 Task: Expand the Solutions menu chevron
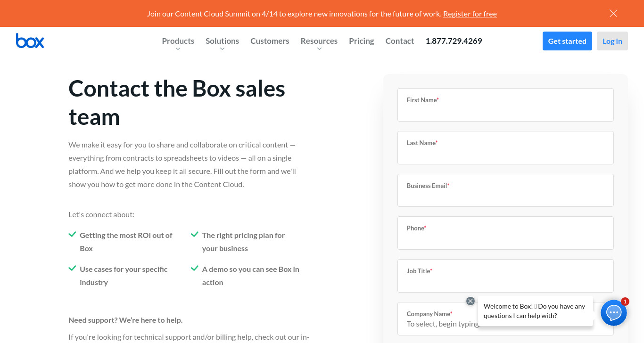point(222,49)
